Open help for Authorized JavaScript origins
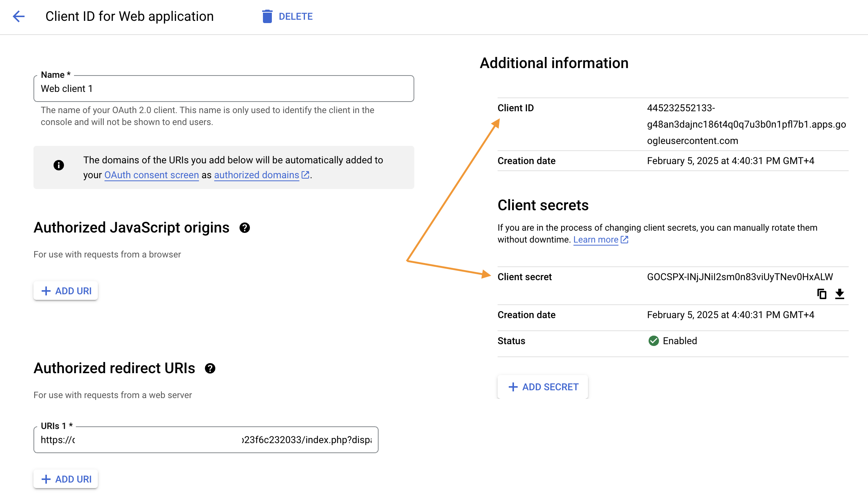Viewport: 868px width, 503px height. [x=244, y=228]
